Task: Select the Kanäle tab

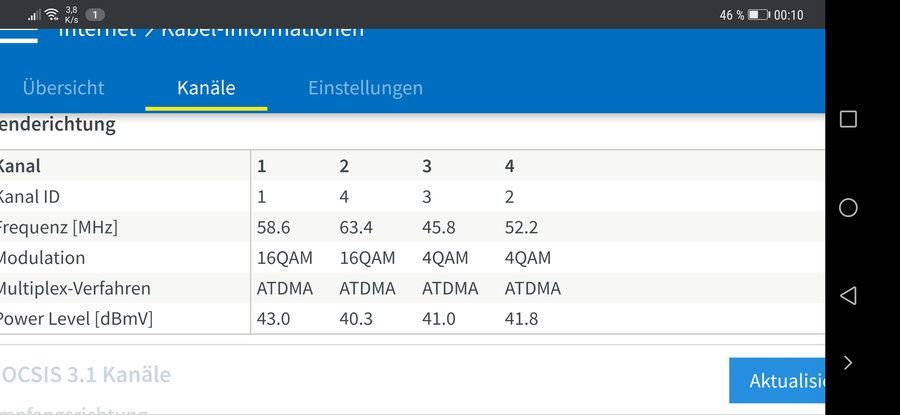Action: pos(206,88)
